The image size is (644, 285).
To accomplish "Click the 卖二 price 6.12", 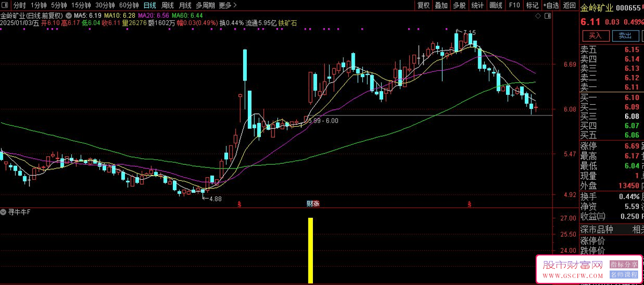I will point(632,78).
